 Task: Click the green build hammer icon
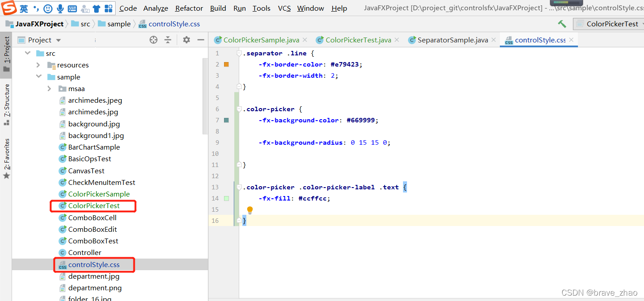(562, 24)
